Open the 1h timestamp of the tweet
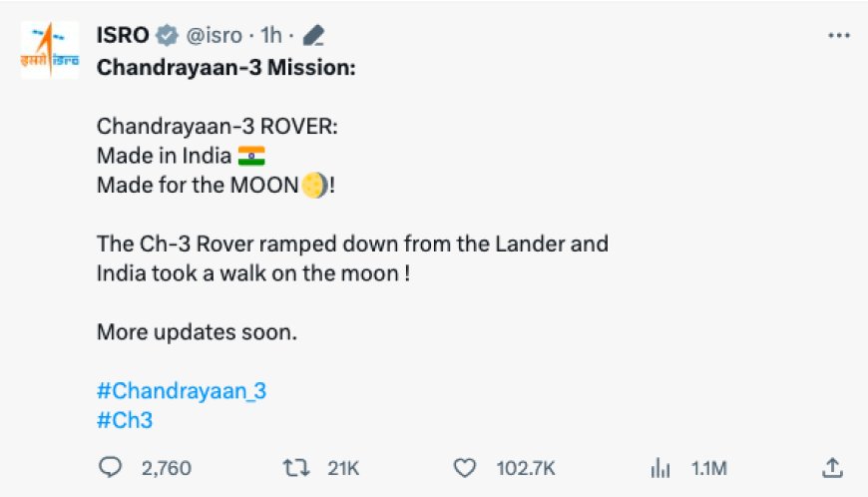 click(x=271, y=35)
